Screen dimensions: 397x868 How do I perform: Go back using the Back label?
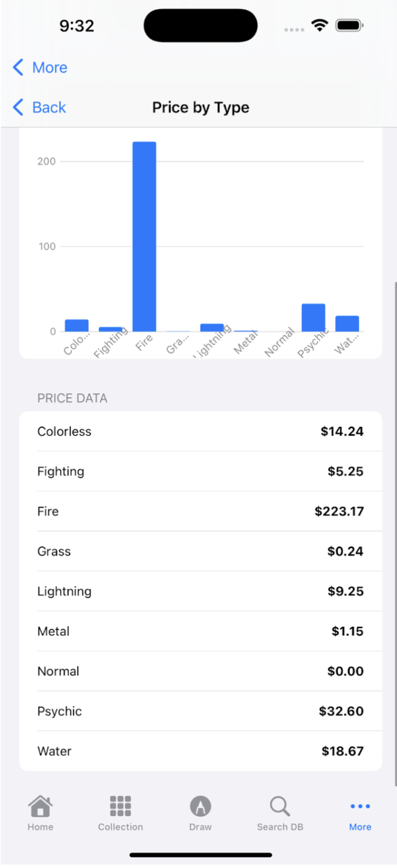pyautogui.click(x=49, y=108)
